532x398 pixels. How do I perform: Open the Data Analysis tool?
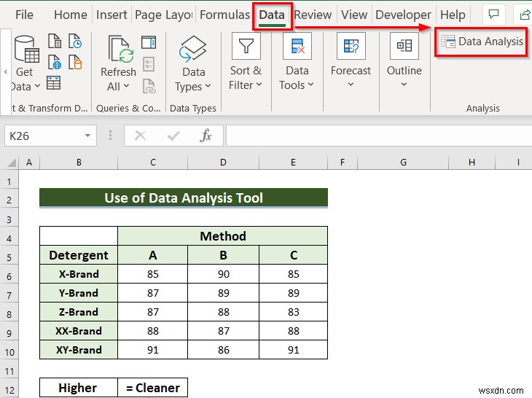482,42
